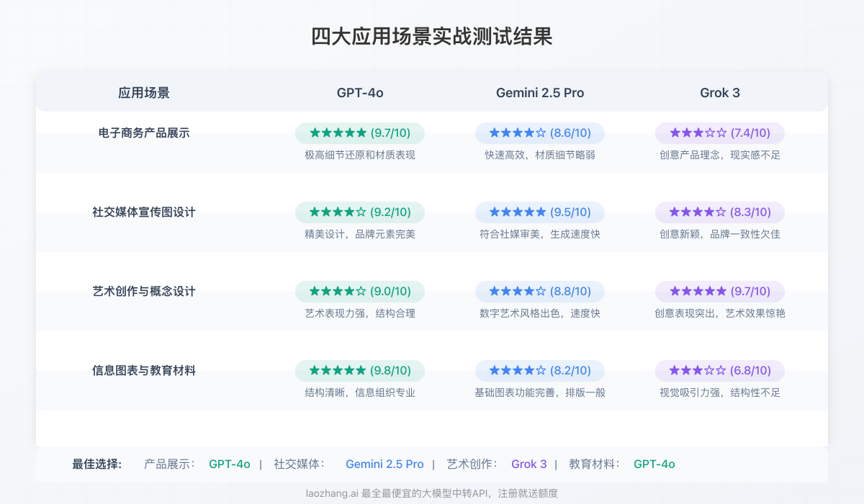Click the text 创意表现突出，艺术效果惊艳
Viewport: 864px width, 504px height.
click(x=720, y=313)
